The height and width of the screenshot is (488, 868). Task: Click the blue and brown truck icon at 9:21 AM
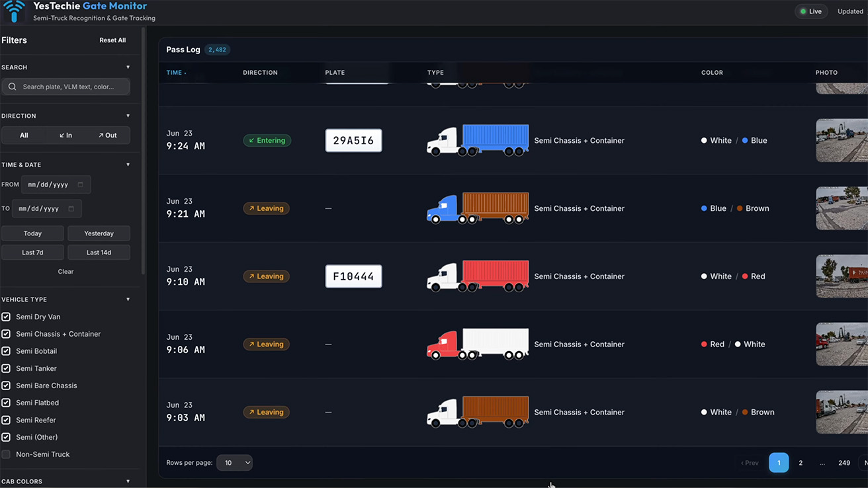[x=478, y=208]
